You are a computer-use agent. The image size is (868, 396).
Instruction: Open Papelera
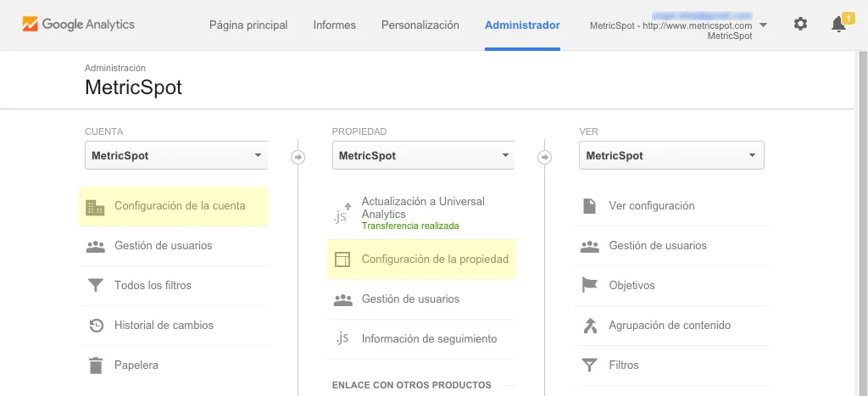click(x=174, y=365)
